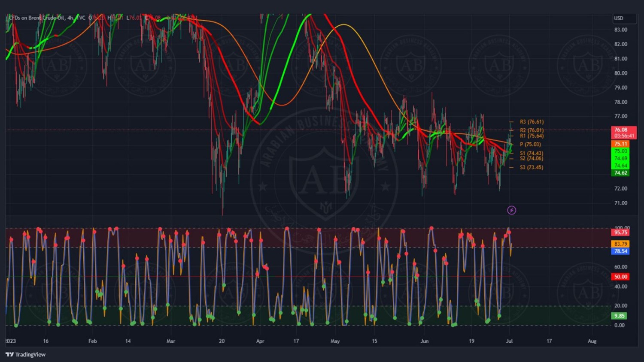Select the P (75.03) pivot label
Screen dimensions: 644x362
[x=530, y=145]
